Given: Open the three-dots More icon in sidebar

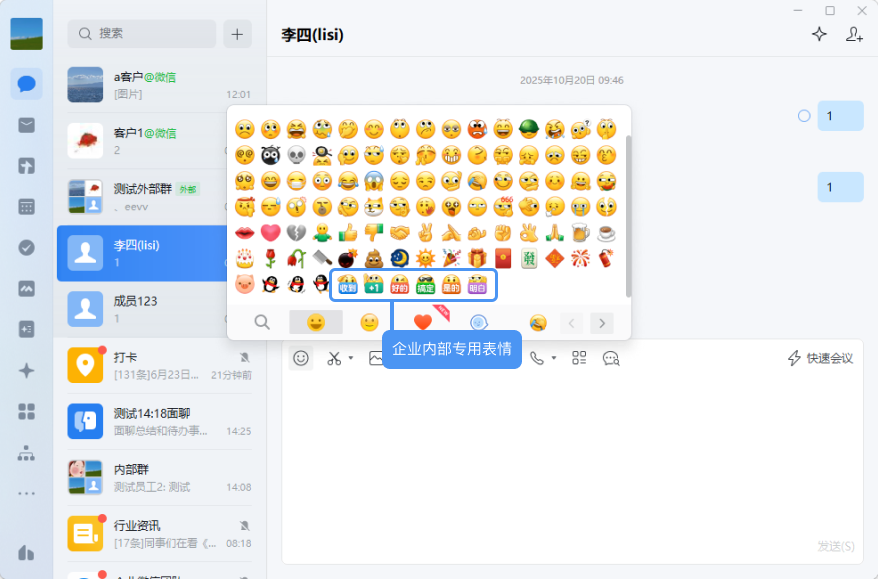Looking at the screenshot, I should tap(26, 493).
